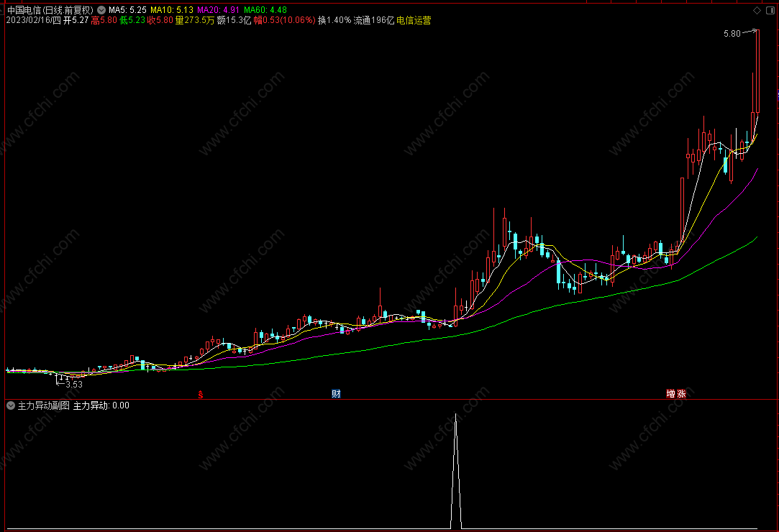Click the MA5: 5.25 label
Viewport: 779px width, 532px height.
[128, 10]
